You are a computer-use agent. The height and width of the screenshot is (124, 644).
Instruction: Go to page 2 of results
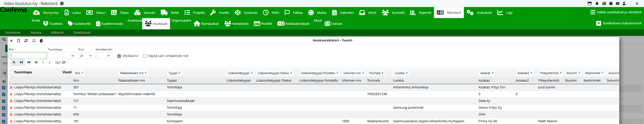pyautogui.click(x=49, y=63)
